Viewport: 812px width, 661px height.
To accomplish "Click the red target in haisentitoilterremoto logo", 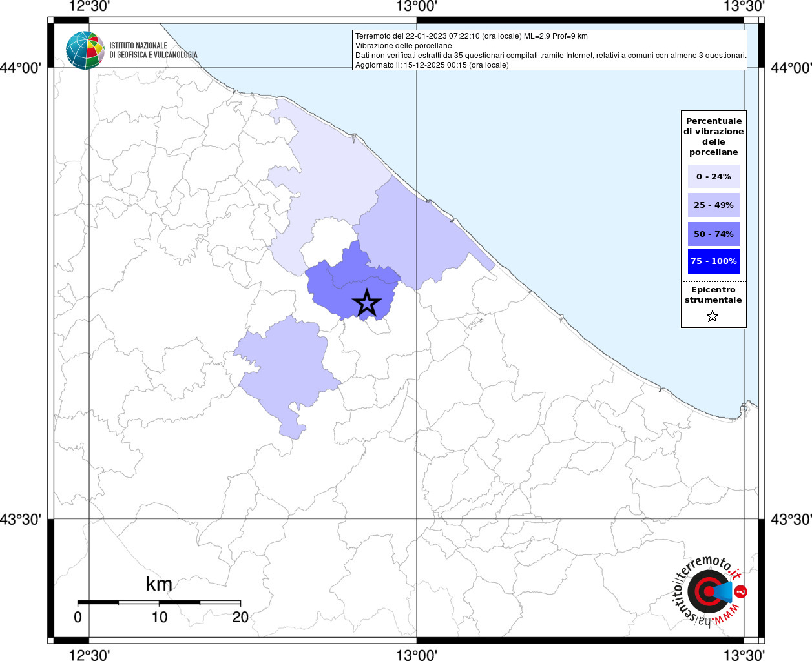I will [x=706, y=591].
